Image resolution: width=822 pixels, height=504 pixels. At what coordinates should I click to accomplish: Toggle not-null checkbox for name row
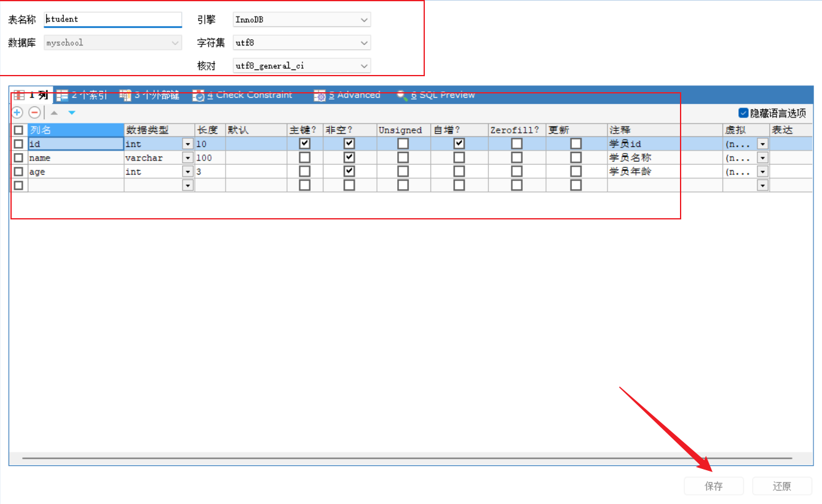[x=349, y=157]
